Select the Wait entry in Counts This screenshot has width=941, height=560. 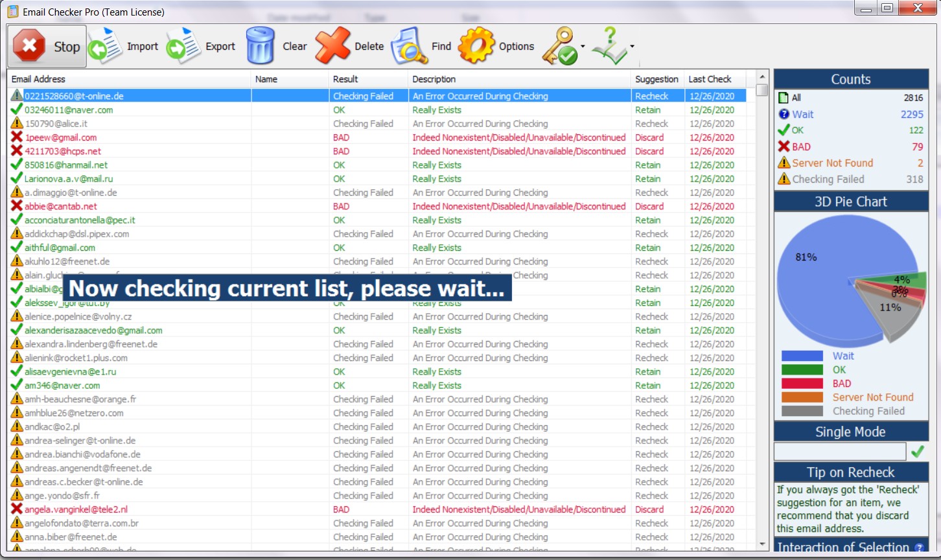tap(802, 114)
